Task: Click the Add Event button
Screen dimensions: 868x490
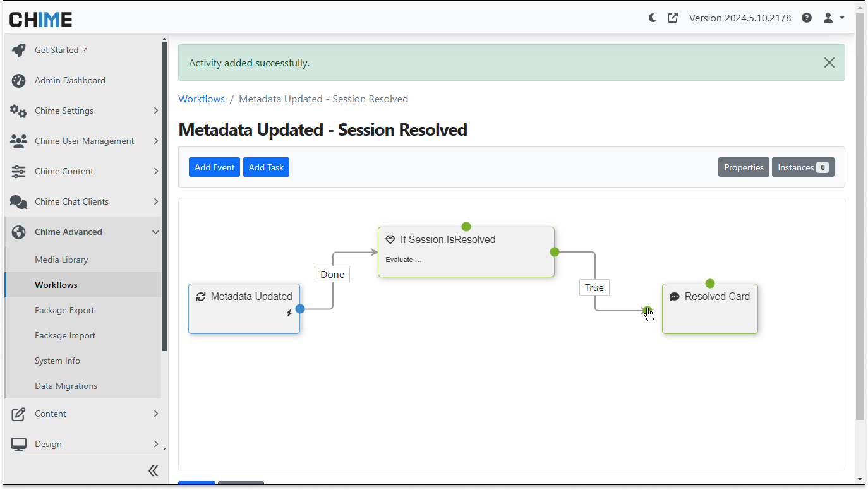Action: [x=214, y=167]
